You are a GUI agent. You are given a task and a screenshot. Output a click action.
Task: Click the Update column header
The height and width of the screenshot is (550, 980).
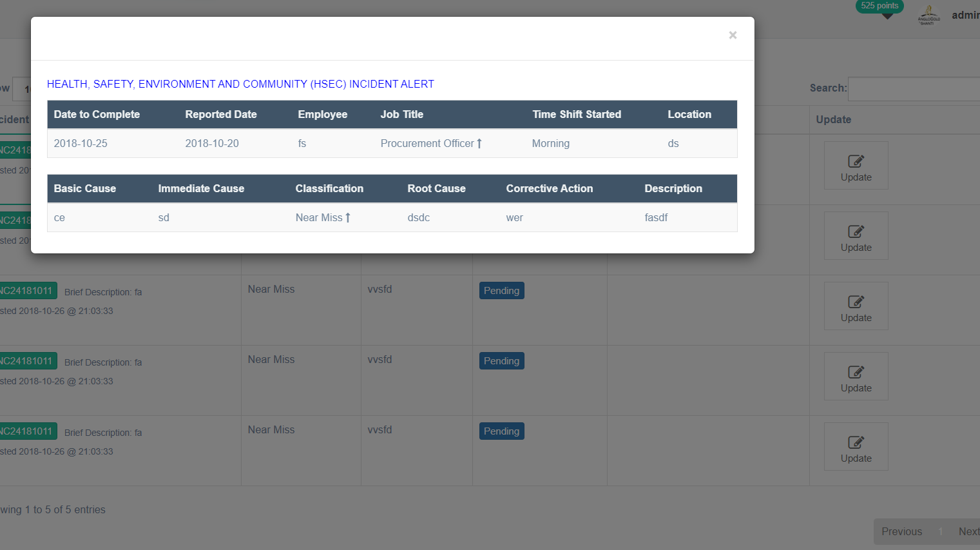pos(833,119)
